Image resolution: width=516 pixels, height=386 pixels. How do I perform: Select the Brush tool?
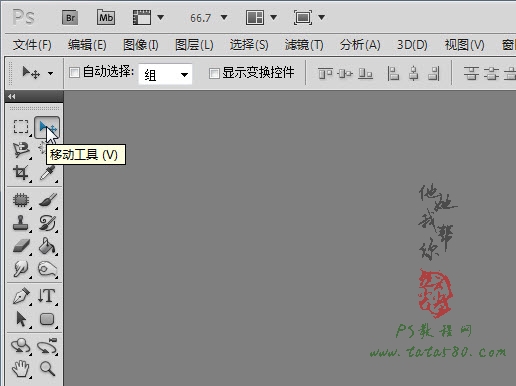click(x=48, y=200)
